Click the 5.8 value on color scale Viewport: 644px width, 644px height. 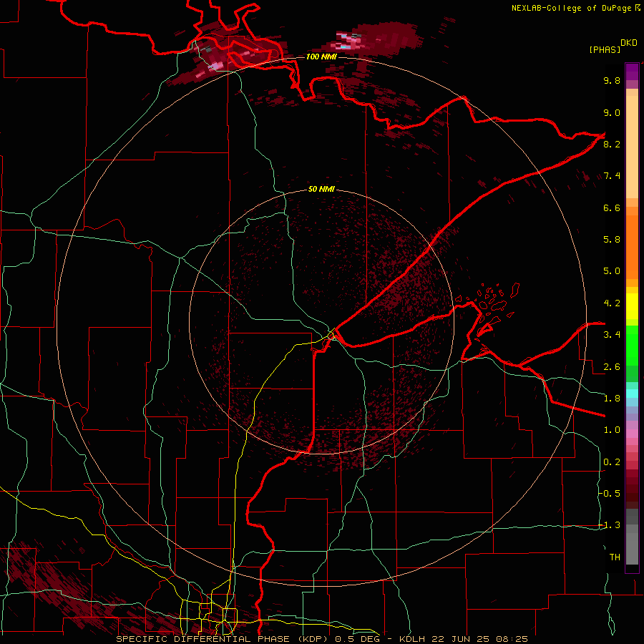tap(612, 240)
